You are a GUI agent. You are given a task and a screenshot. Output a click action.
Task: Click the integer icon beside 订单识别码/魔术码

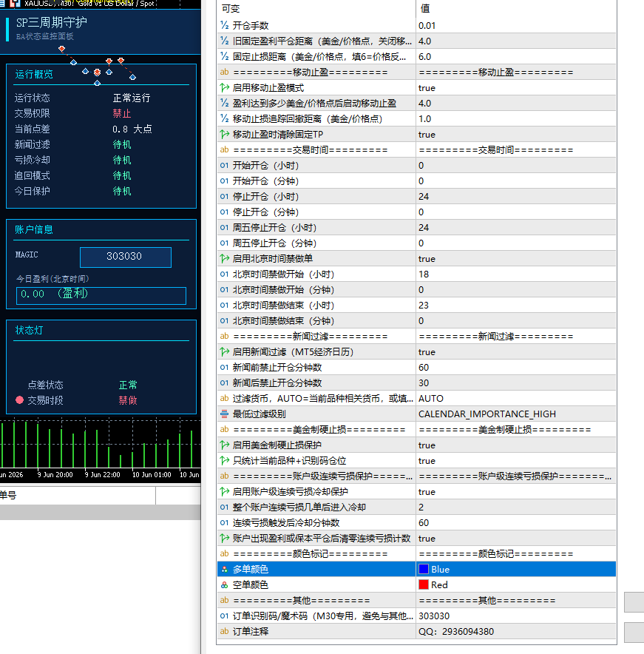(224, 616)
